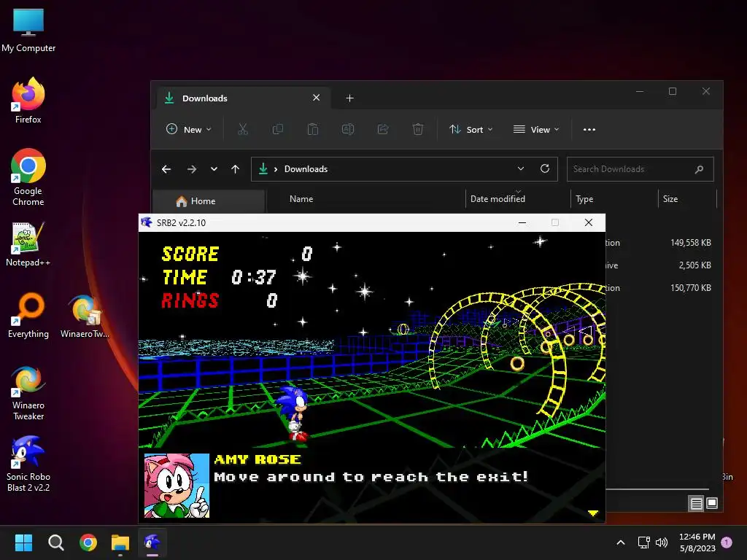Image resolution: width=747 pixels, height=560 pixels.
Task: Expand address bar history dropdown
Action: point(521,168)
